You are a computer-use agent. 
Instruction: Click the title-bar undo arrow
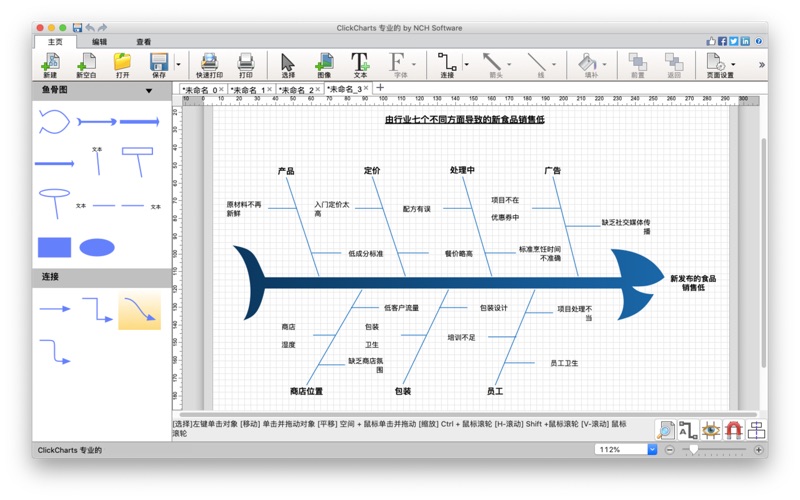[x=90, y=28]
